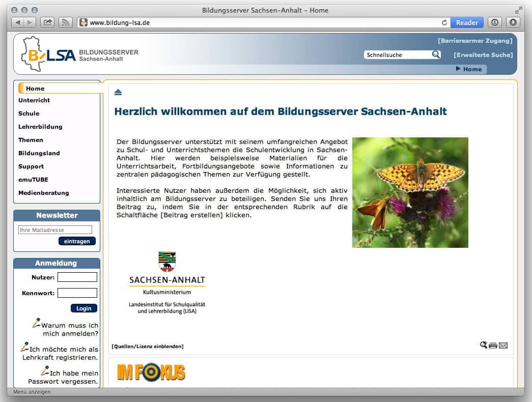Collapse the welcome section with the eject arrow
The height and width of the screenshot is (402, 532).
(x=118, y=92)
